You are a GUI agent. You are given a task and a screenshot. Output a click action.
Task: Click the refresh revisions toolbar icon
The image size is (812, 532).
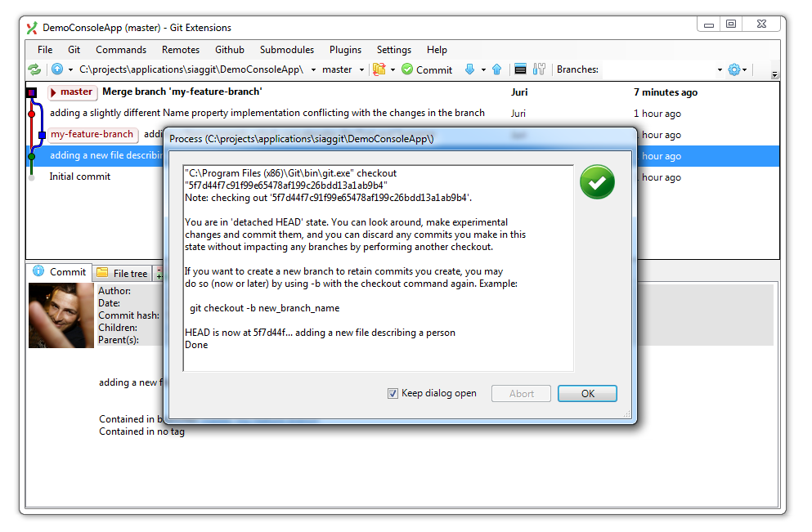click(x=34, y=69)
